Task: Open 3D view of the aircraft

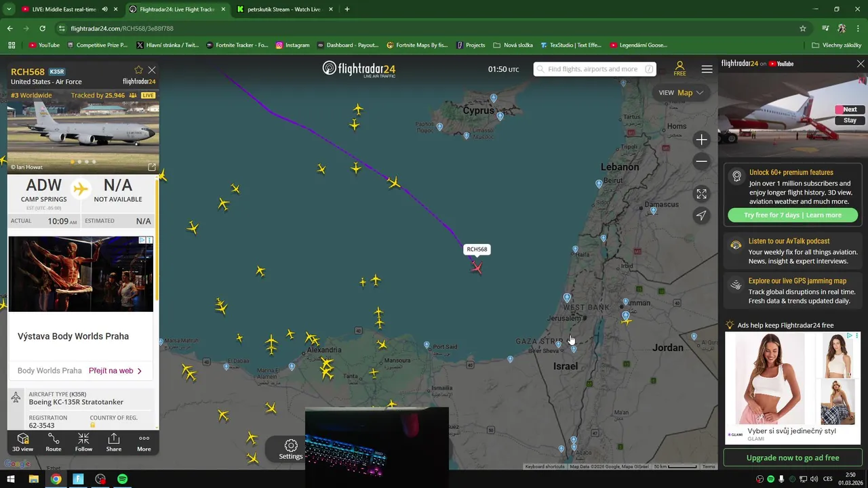Action: [x=22, y=443]
